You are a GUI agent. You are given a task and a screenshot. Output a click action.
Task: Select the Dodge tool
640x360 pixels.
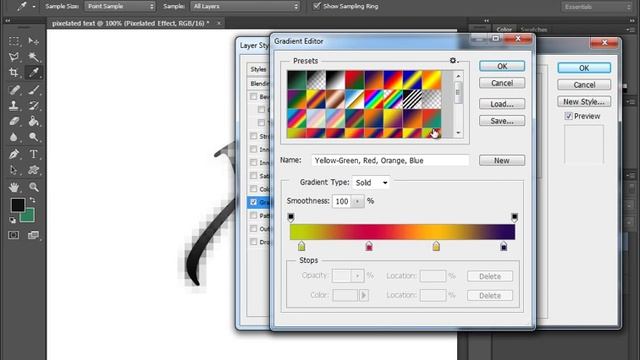pyautogui.click(x=33, y=137)
